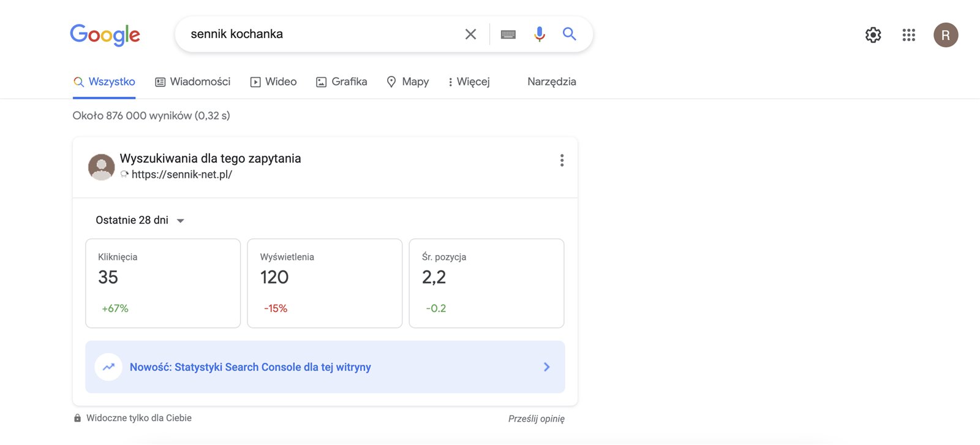Switch to the Grafika tab
This screenshot has width=980, height=445.
(x=342, y=82)
